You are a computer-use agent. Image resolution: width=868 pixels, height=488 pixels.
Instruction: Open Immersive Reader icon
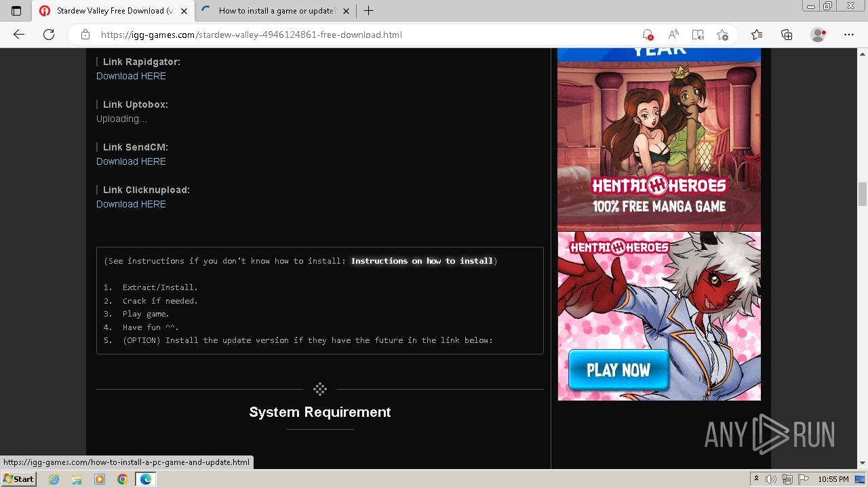(x=698, y=35)
